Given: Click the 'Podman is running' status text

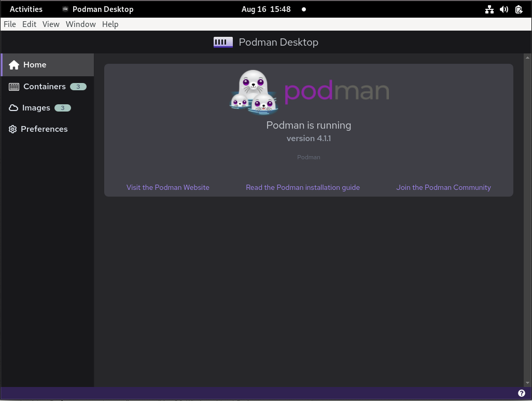Looking at the screenshot, I should click(309, 126).
